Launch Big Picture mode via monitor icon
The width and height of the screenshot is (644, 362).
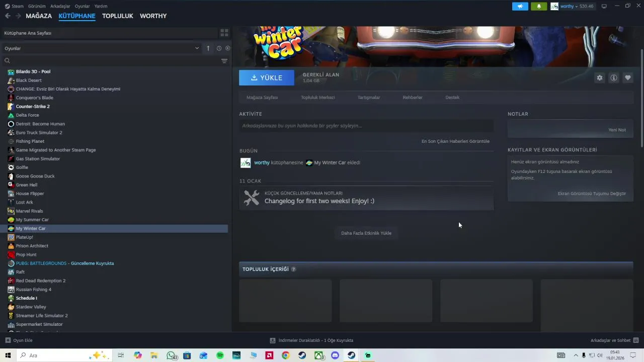click(x=604, y=6)
